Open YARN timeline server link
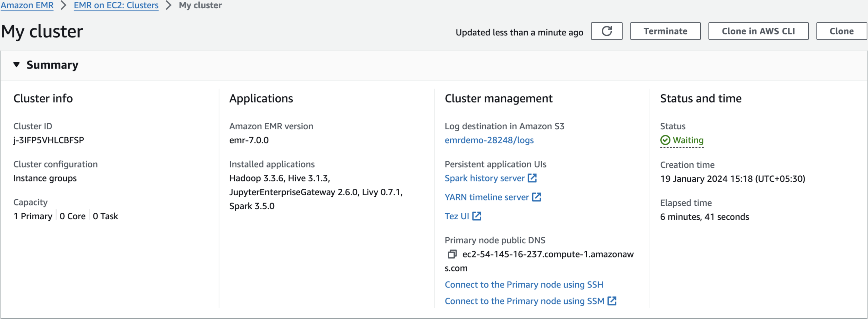The height and width of the screenshot is (319, 868). click(487, 197)
